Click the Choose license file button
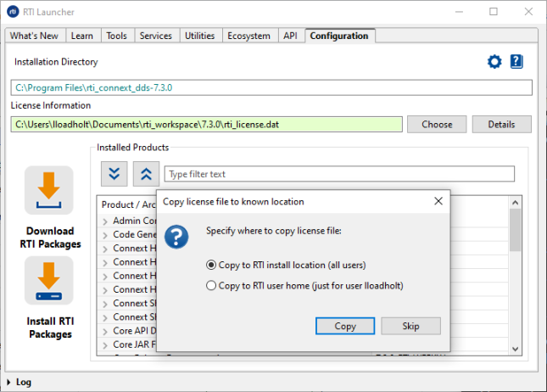 (437, 125)
